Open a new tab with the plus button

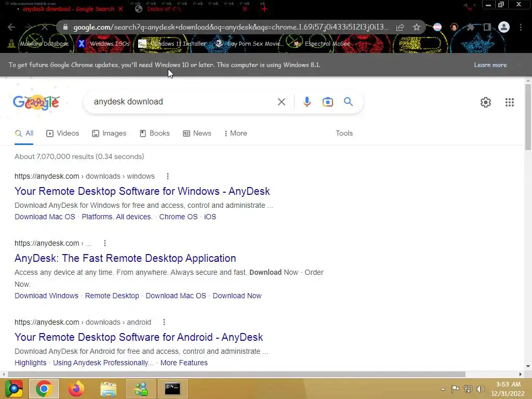264,9
